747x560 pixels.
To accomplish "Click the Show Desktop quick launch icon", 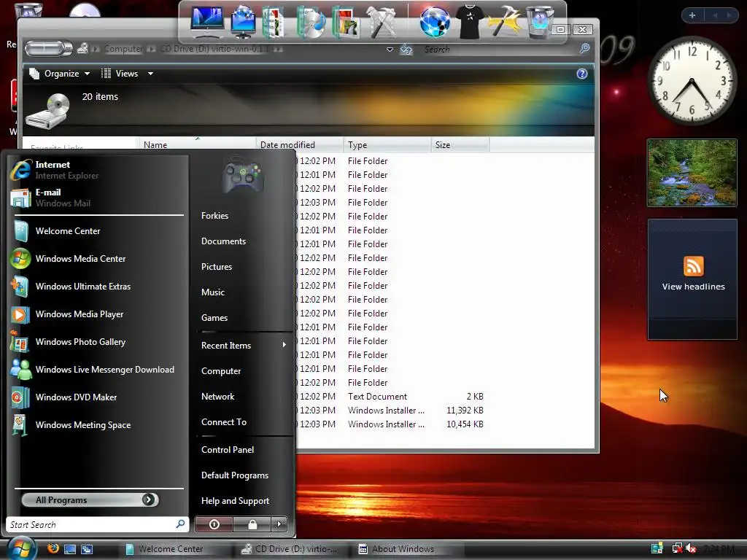I will tap(70, 549).
